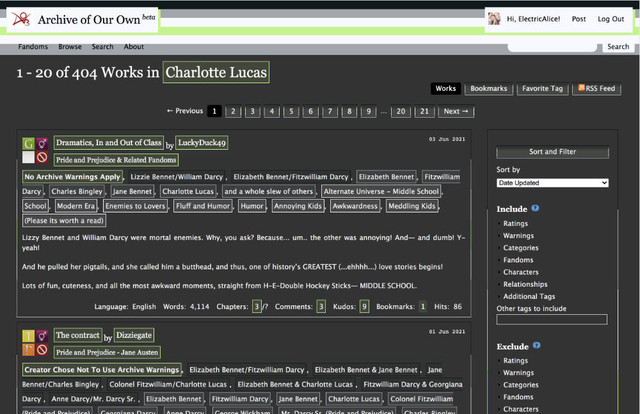Click the Meddling Kids tag
Screen dimensions: 640x414
tap(412, 206)
